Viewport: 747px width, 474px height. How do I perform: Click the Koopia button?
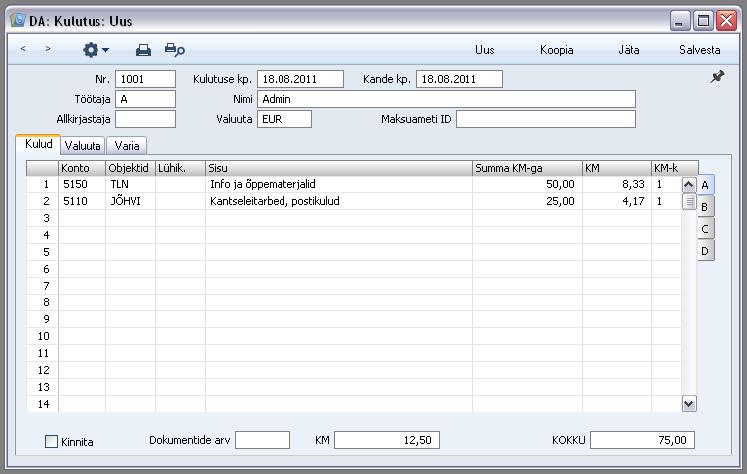[x=556, y=50]
